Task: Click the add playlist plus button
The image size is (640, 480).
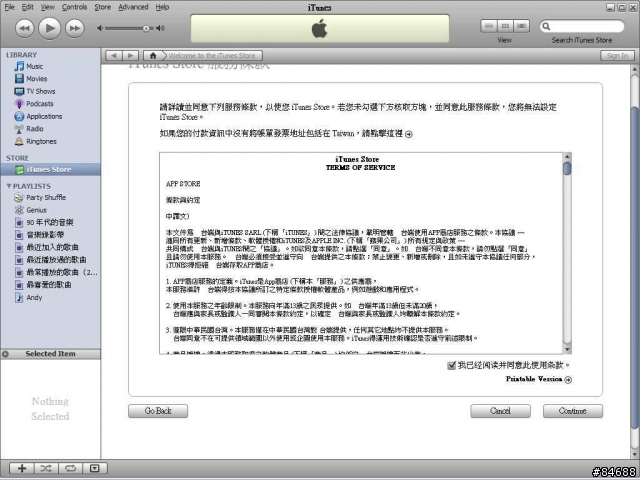Action: coord(22,469)
